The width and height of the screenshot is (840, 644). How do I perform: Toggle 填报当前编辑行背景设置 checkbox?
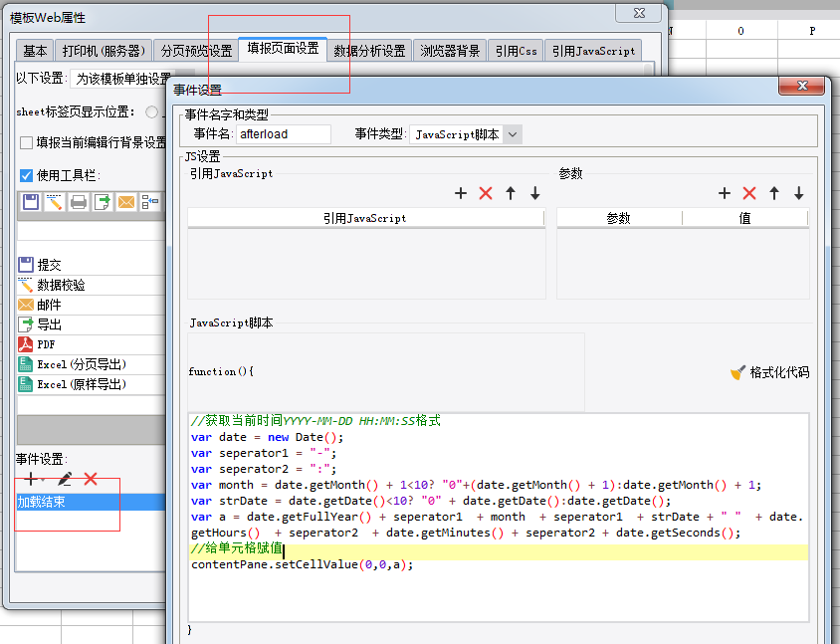(x=26, y=142)
